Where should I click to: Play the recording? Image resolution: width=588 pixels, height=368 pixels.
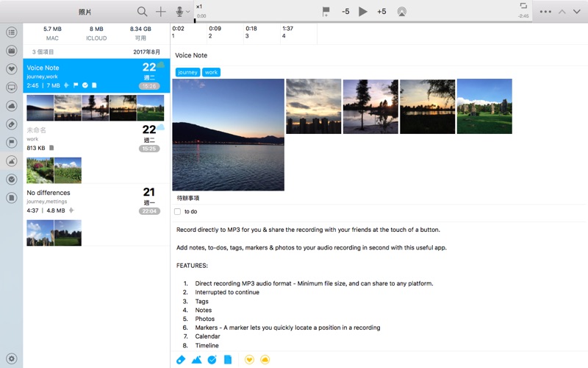click(362, 12)
